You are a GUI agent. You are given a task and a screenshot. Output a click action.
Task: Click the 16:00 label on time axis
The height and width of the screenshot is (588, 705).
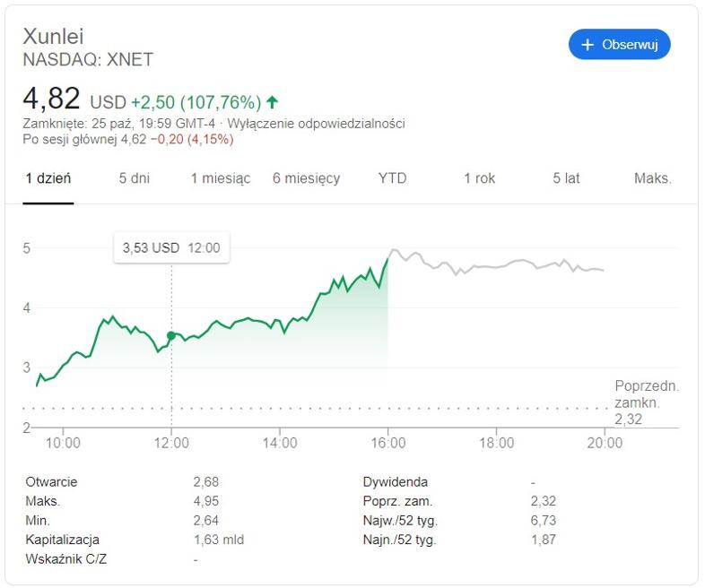[388, 443]
